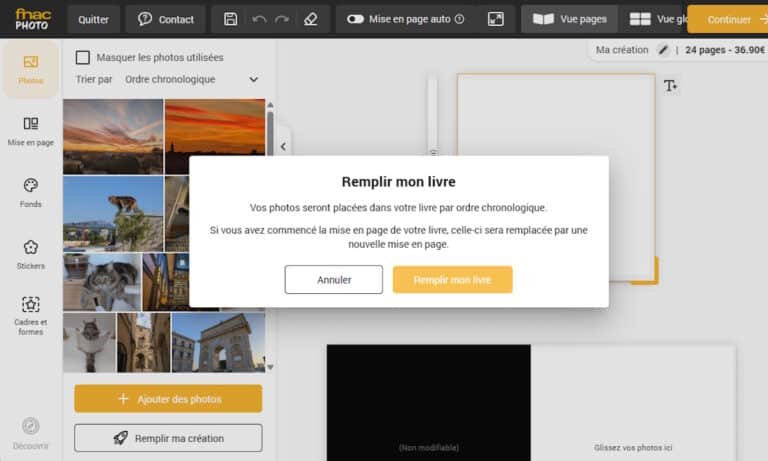Click Ajouter des photos button

[168, 399]
